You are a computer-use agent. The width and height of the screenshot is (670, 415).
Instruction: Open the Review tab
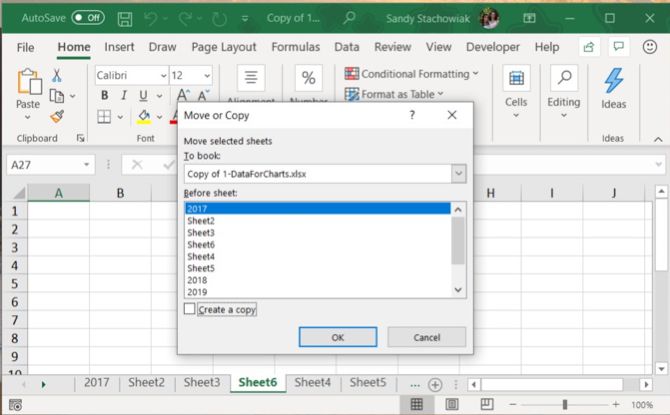click(393, 47)
